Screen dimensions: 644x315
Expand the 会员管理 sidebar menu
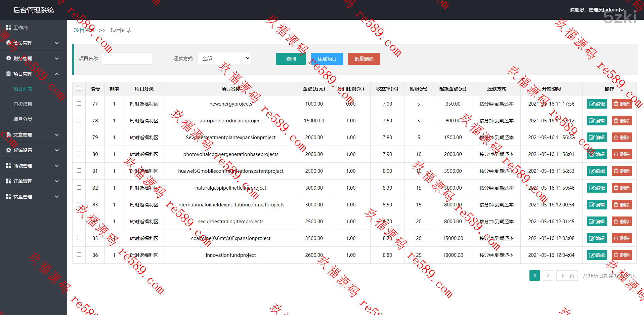[x=34, y=43]
